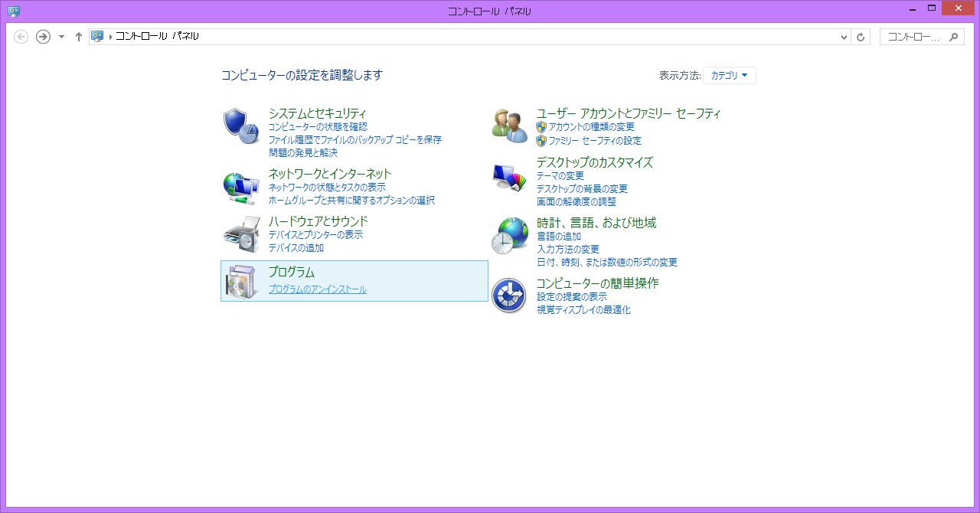Open ユーザー アカウントとファミリー セーフティ heading
The height and width of the screenshot is (513, 980).
click(x=628, y=113)
